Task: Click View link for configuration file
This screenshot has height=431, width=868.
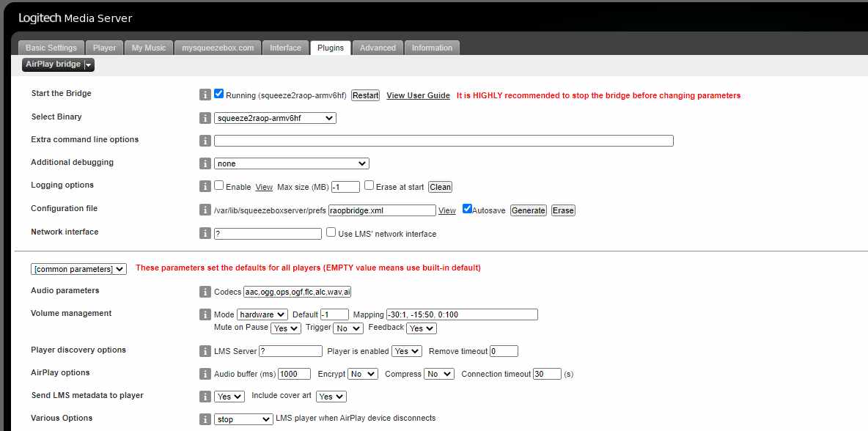Action: (x=447, y=210)
